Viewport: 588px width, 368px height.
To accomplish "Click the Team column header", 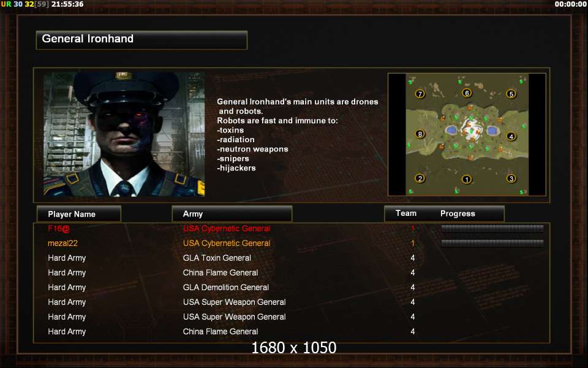I will tap(406, 213).
